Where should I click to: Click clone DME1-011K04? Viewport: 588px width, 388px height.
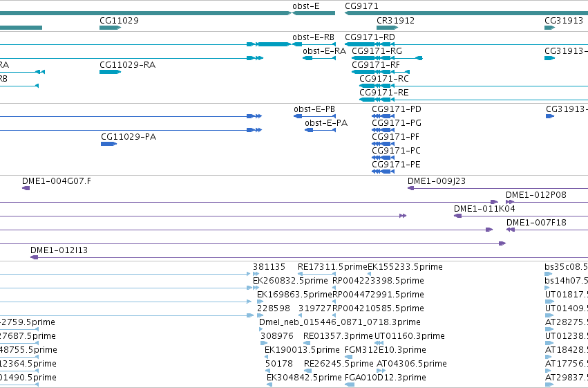(484, 209)
